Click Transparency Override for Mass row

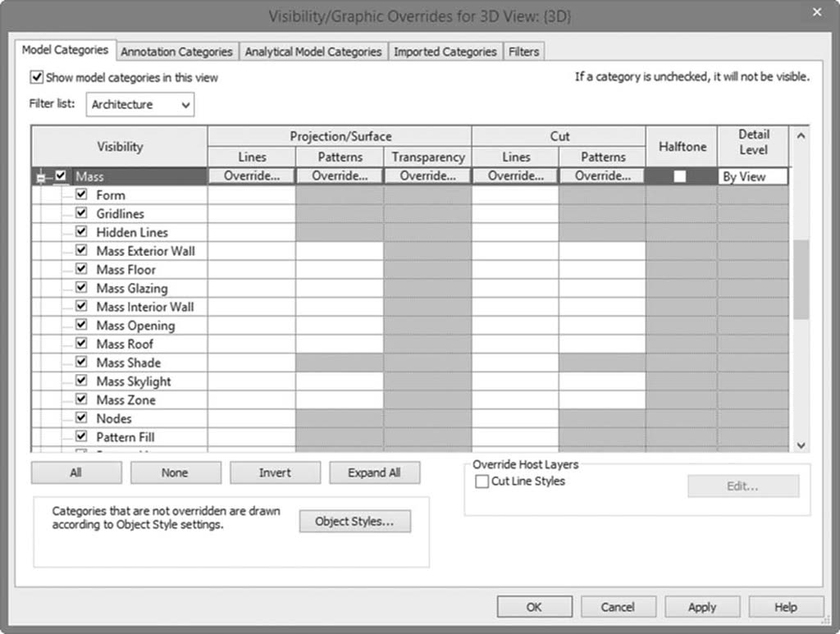click(x=427, y=176)
